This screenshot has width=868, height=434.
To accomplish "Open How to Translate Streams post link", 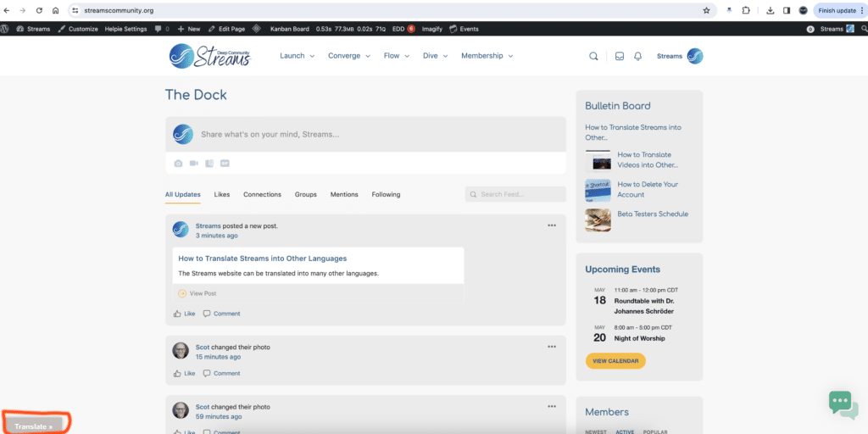I will coord(262,259).
